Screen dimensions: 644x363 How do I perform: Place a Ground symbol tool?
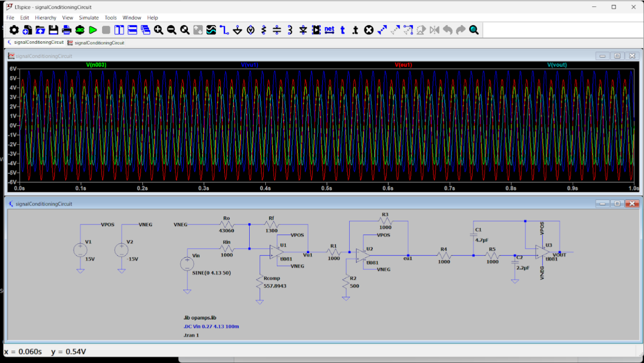pos(238,30)
